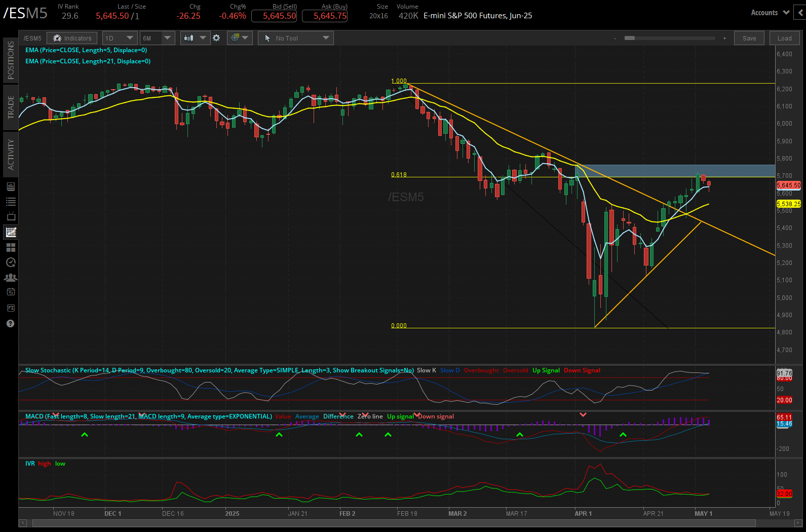Open the live TV sidebar icon

pyautogui.click(x=11, y=216)
